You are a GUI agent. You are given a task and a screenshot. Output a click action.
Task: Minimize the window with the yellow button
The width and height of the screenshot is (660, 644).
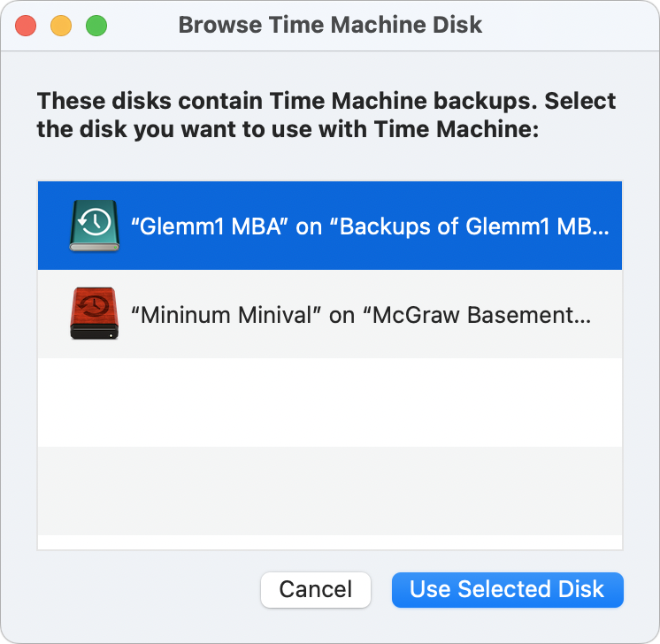click(x=61, y=26)
